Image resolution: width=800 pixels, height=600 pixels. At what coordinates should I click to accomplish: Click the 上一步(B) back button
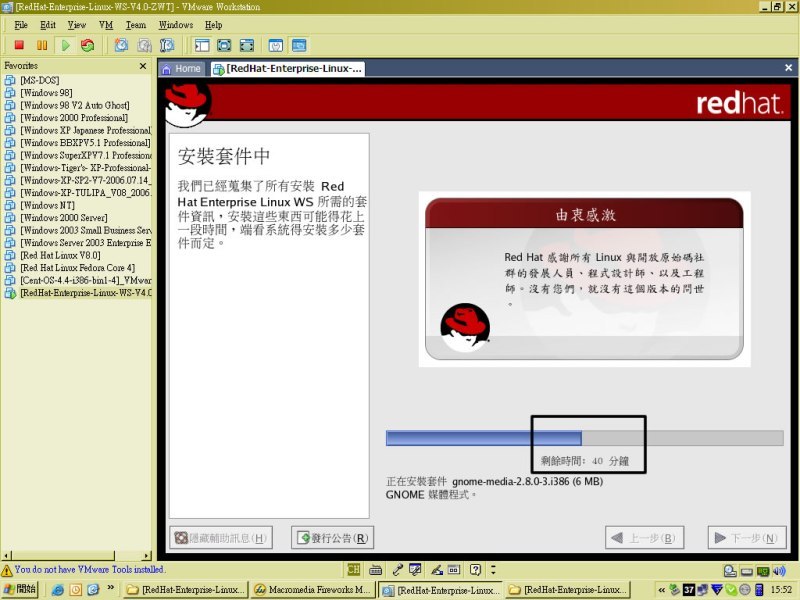[644, 538]
